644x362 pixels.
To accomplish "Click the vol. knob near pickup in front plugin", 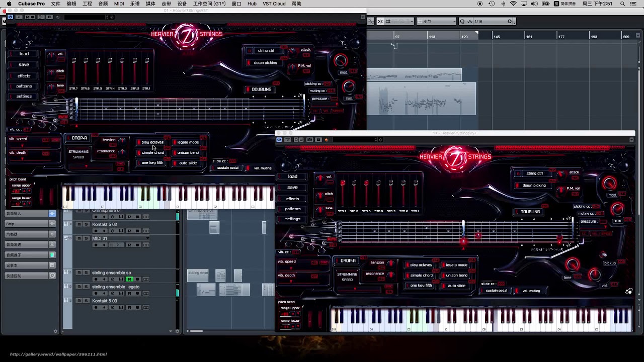I will click(594, 274).
